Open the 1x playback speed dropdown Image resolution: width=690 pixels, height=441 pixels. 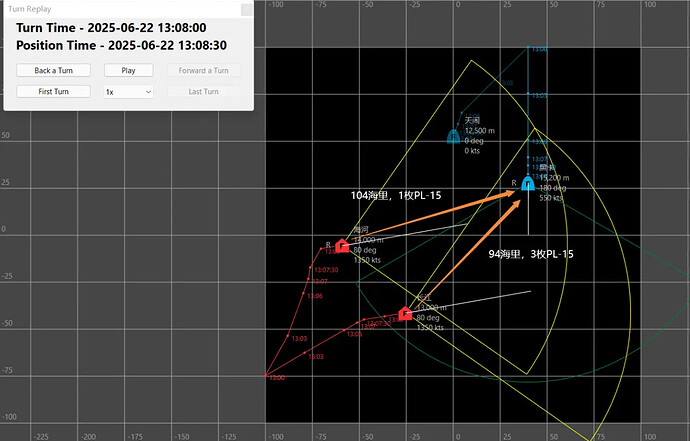click(x=128, y=92)
